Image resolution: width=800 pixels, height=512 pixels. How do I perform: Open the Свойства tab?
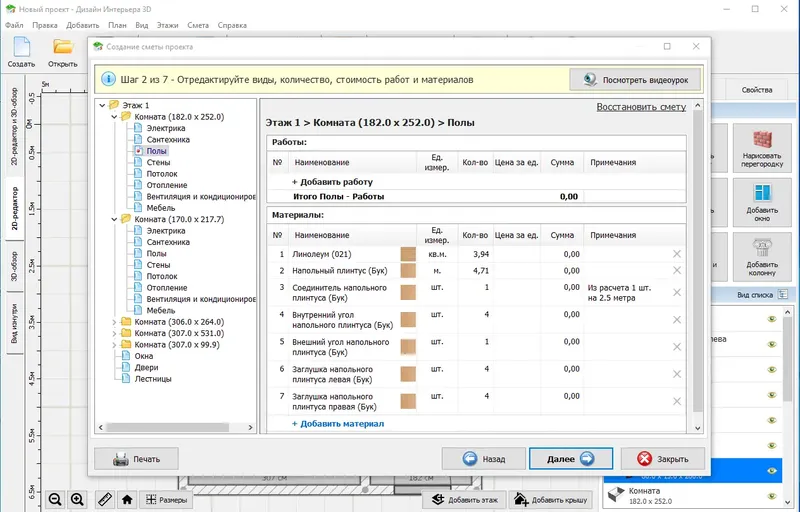pyautogui.click(x=757, y=90)
